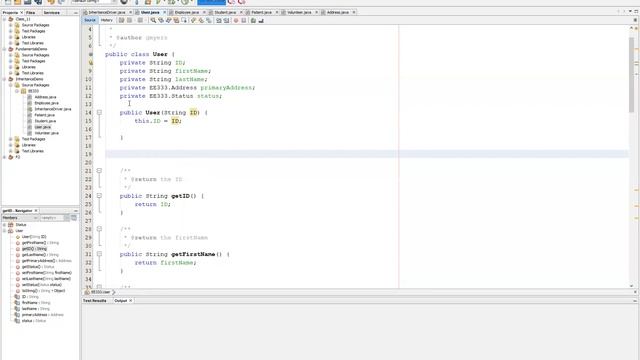Image resolution: width=640 pixels, height=360 pixels.
Task: Expand the FundamentalsDemo project node
Action: click(x=4, y=49)
